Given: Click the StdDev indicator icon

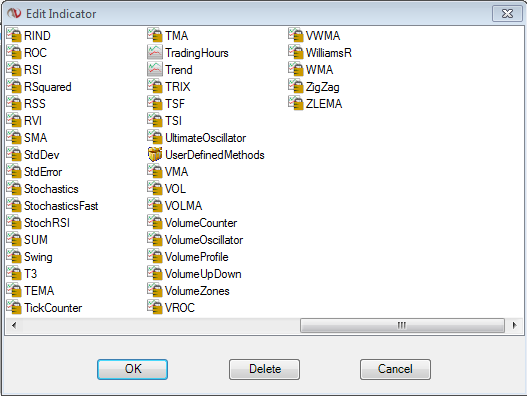Looking at the screenshot, I should point(14,155).
